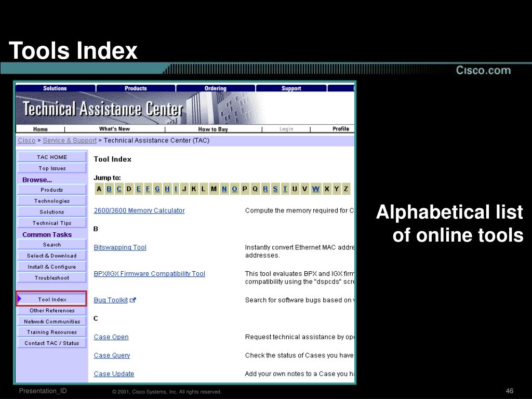Screen dimensions: 532x399
Task: Open Install & Configure sidebar button
Action: click(52, 267)
